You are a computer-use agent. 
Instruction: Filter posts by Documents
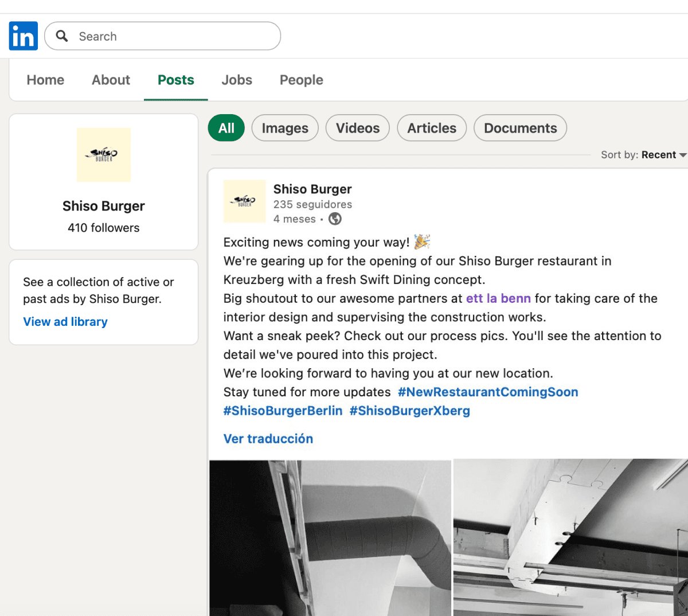(521, 128)
